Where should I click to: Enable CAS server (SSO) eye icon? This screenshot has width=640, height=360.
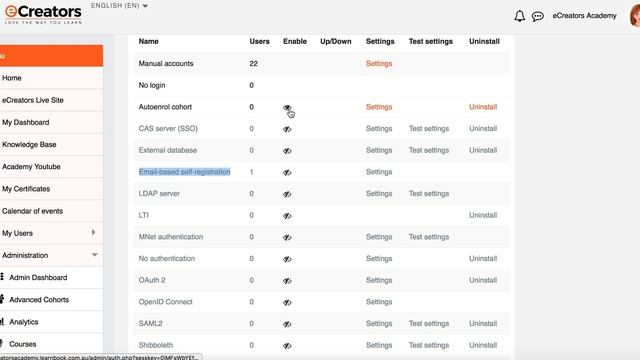287,129
